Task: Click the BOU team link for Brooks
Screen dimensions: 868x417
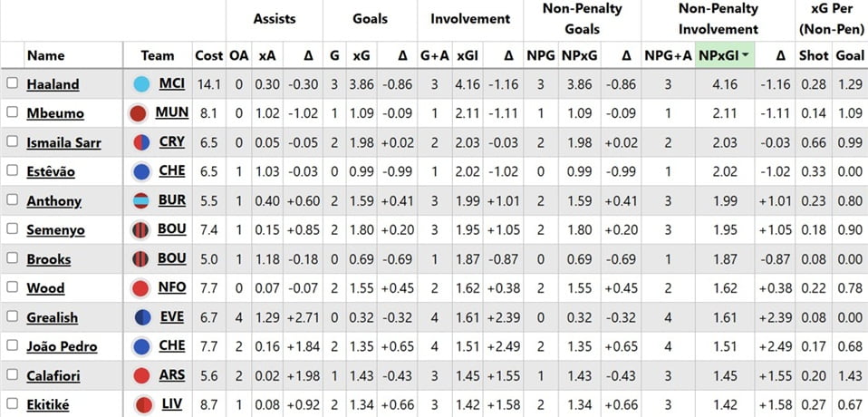Action: click(172, 258)
